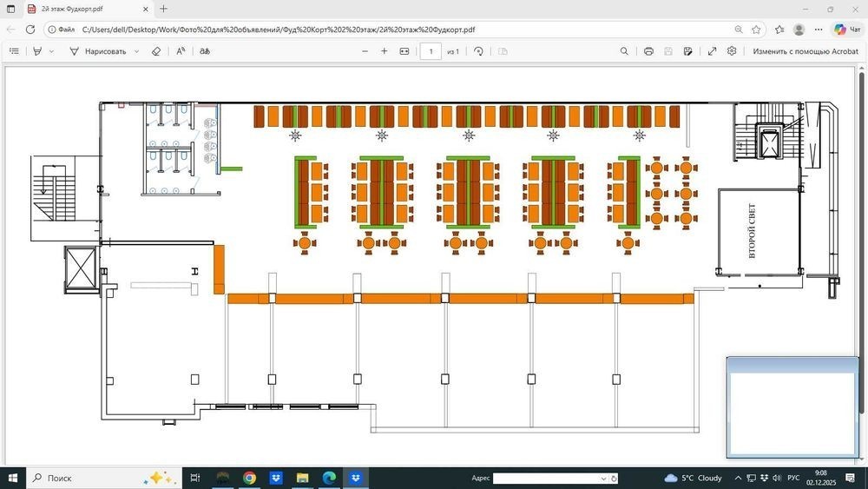Click the page number input field
The image size is (868, 489).
point(431,51)
